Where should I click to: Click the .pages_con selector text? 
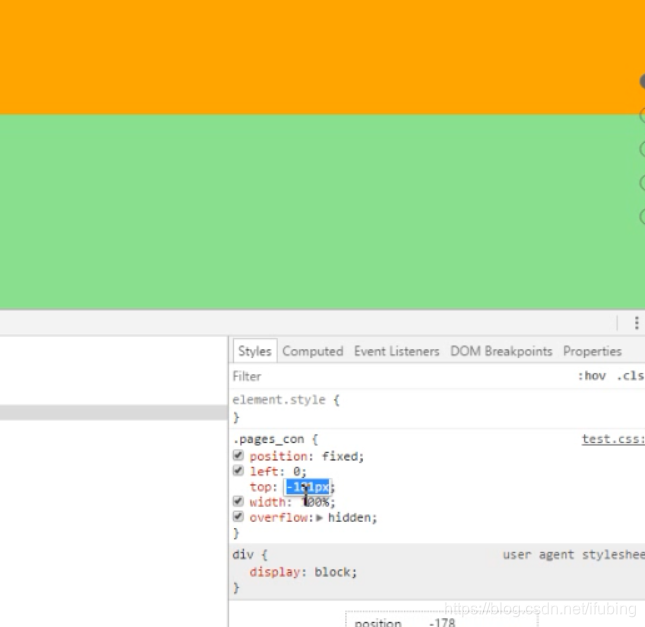pos(268,439)
